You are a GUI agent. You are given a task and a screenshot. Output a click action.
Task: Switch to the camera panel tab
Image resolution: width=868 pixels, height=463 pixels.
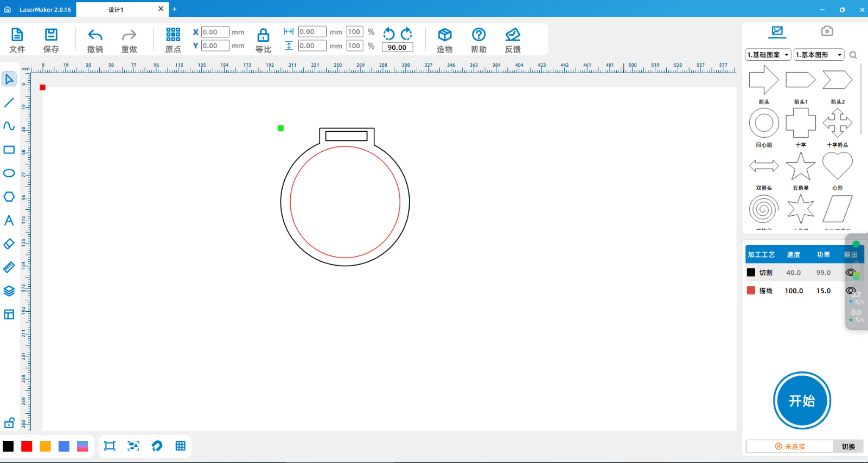[827, 31]
